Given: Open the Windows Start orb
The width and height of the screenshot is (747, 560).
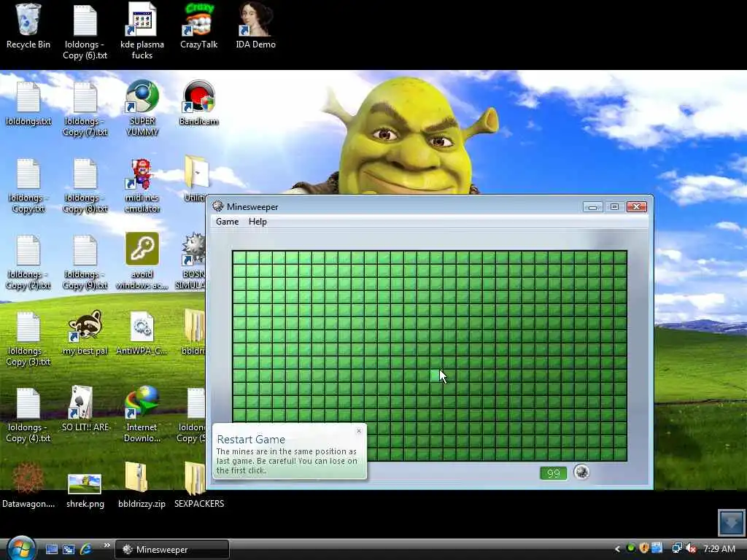Looking at the screenshot, I should point(21,548).
